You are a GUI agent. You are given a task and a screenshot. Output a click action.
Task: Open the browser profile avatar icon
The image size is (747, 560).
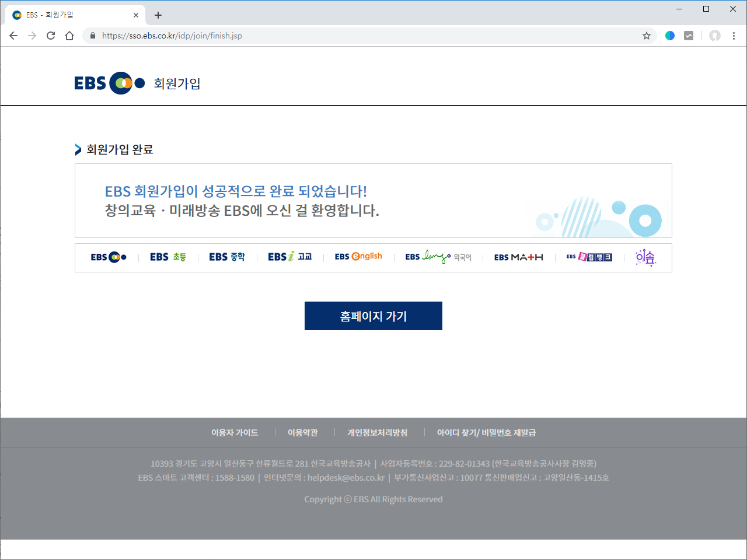click(715, 36)
